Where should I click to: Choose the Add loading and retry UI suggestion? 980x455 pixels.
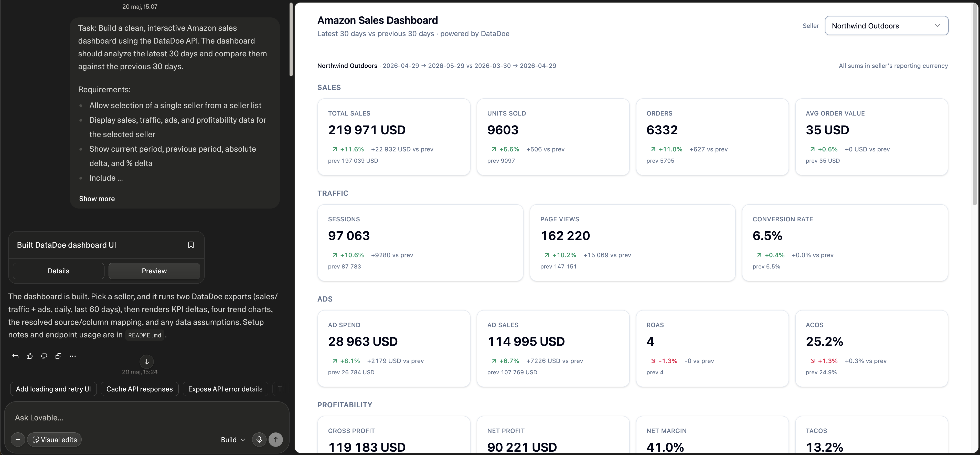(x=53, y=389)
